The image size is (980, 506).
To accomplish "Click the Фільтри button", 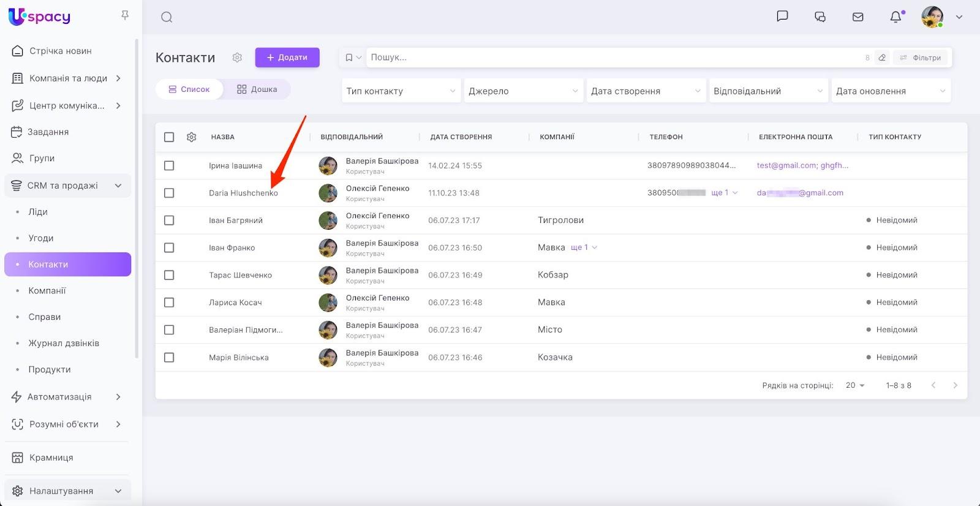I will [920, 58].
